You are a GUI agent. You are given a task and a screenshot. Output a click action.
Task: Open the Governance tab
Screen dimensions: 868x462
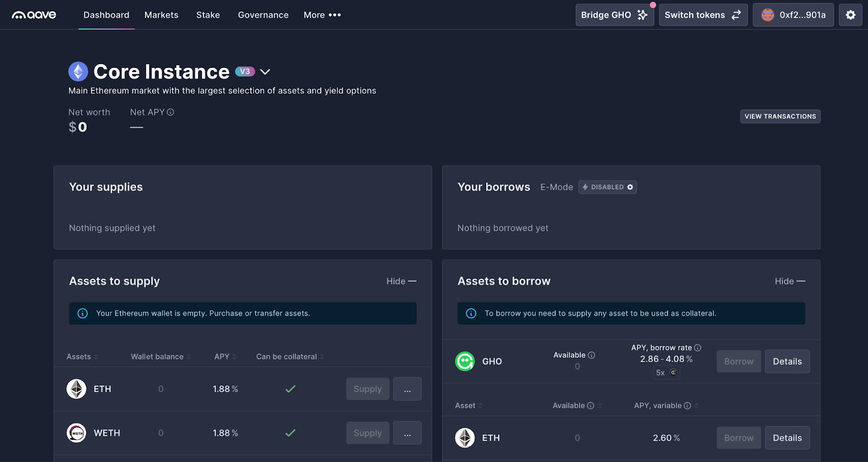[x=263, y=15]
